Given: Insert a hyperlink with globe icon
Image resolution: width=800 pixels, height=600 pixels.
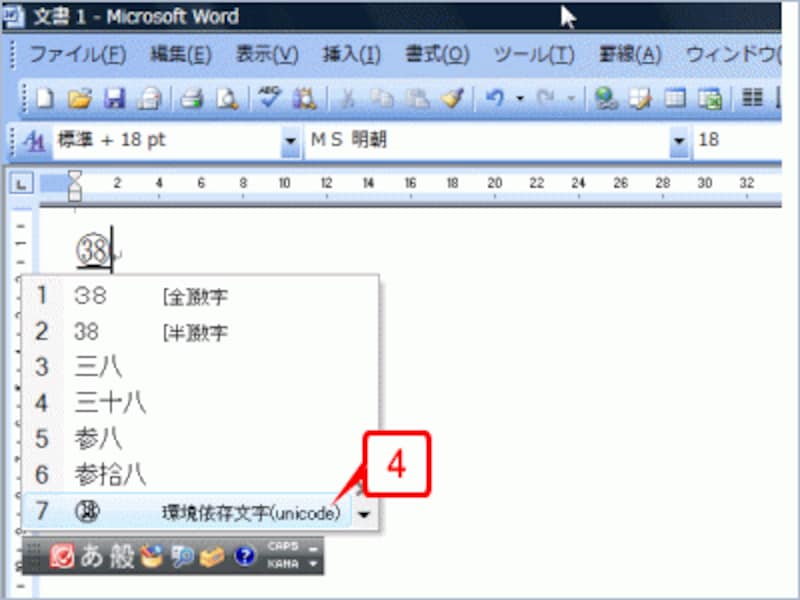Looking at the screenshot, I should pyautogui.click(x=606, y=98).
